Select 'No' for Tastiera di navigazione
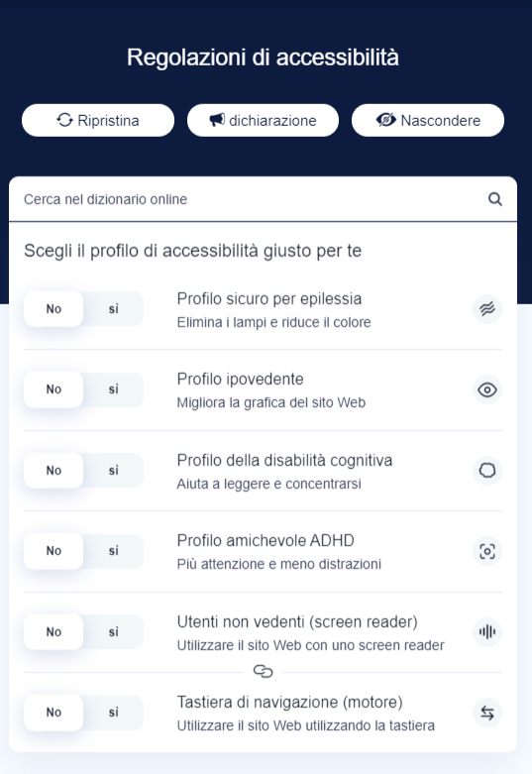The image size is (532, 774). [x=53, y=713]
